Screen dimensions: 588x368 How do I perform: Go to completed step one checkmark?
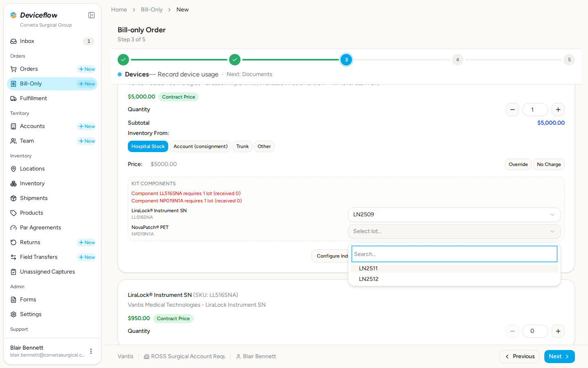(123, 60)
